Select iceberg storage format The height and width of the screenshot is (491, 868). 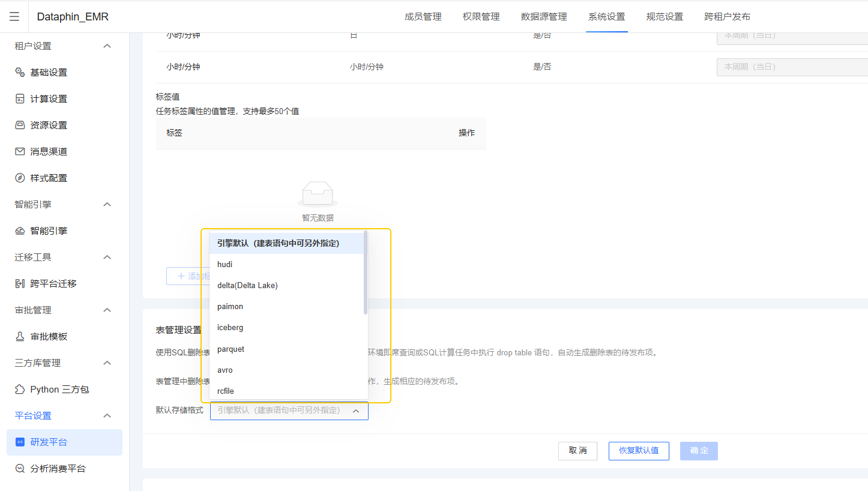click(x=286, y=328)
